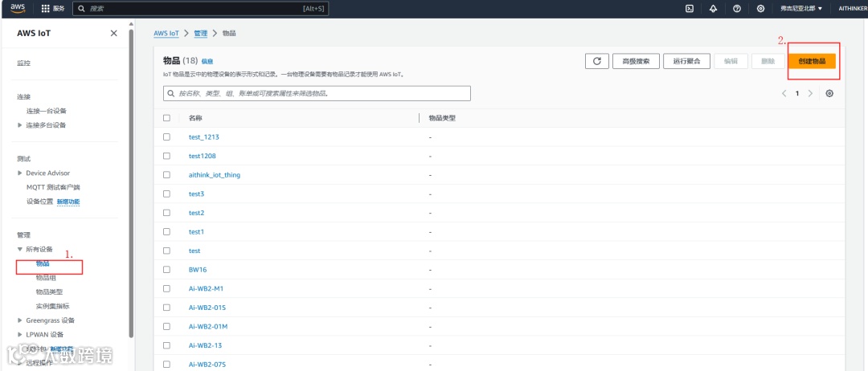Click 管理 breadcrumb link
Screen dimensions: 868x371
200,34
